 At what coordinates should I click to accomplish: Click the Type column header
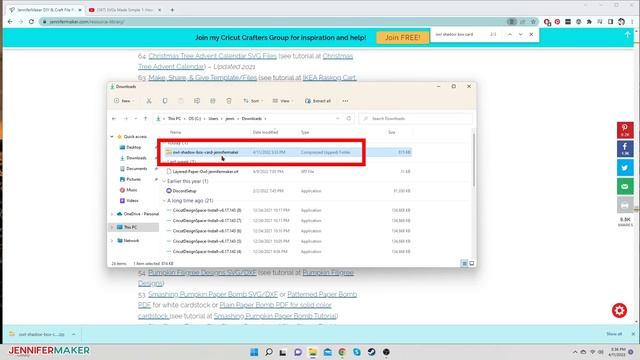tap(305, 132)
